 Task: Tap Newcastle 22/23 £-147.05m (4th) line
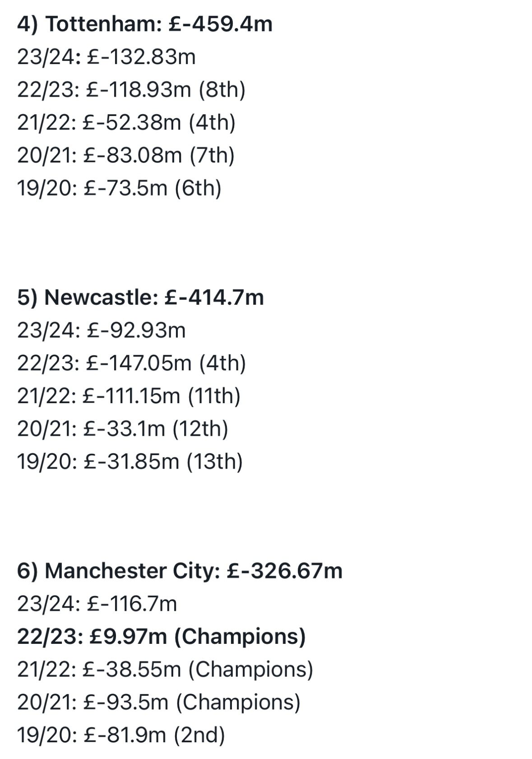132,363
